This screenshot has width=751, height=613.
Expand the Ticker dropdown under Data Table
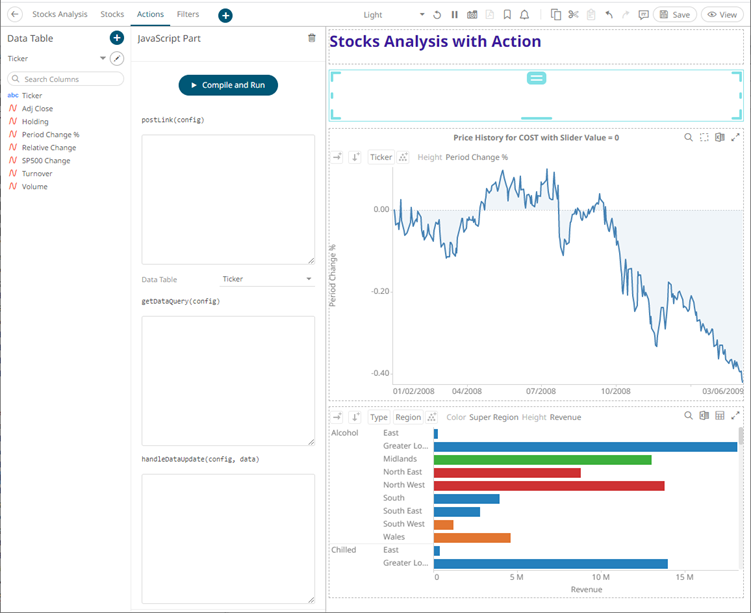point(102,59)
